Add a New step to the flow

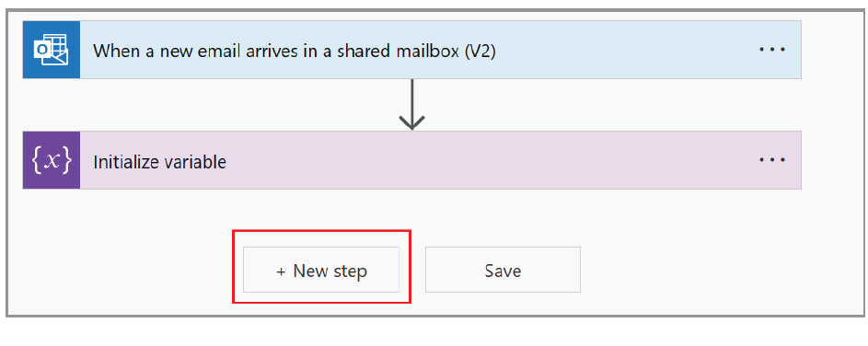tap(321, 270)
